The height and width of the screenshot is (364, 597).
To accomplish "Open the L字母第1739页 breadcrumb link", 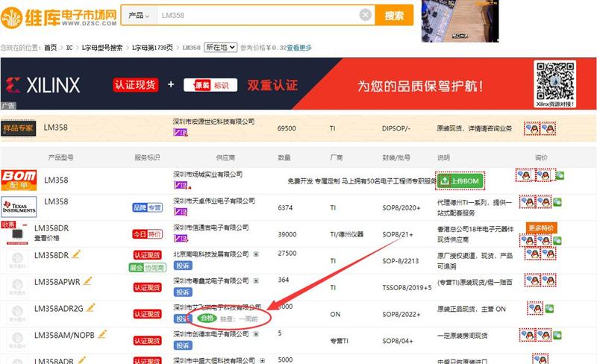I will (152, 48).
